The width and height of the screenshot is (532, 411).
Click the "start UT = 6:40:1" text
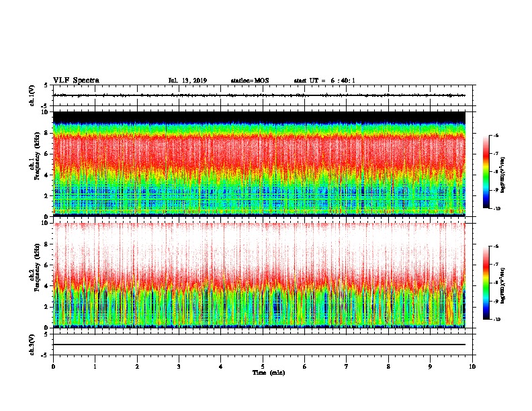tap(324, 81)
